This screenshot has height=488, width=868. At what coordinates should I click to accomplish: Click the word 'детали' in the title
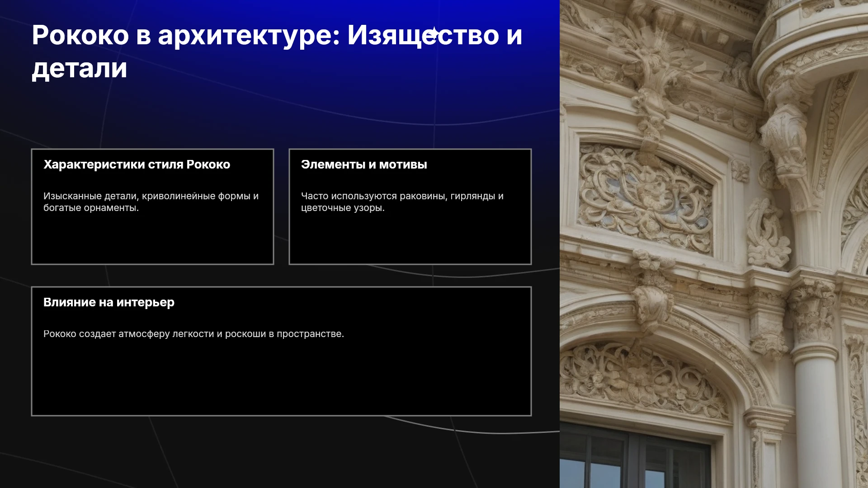tap(80, 68)
